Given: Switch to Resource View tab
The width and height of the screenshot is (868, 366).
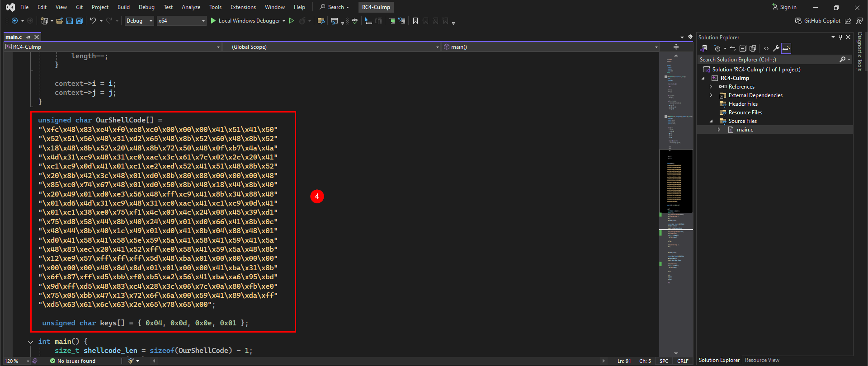Looking at the screenshot, I should tap(762, 360).
